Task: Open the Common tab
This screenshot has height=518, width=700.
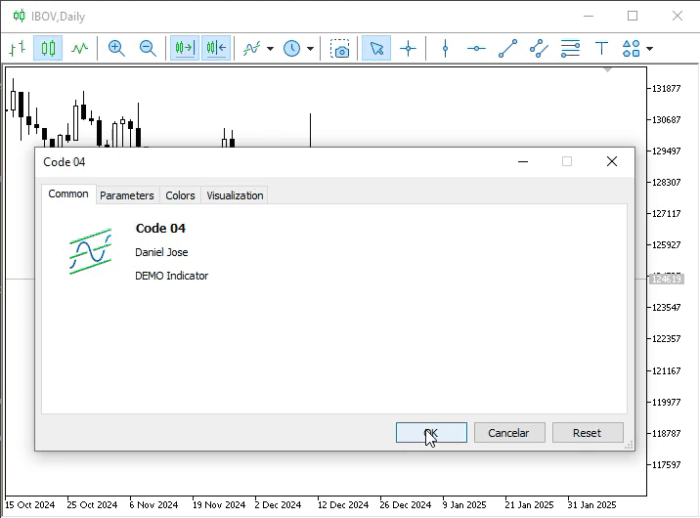Action: tap(68, 194)
